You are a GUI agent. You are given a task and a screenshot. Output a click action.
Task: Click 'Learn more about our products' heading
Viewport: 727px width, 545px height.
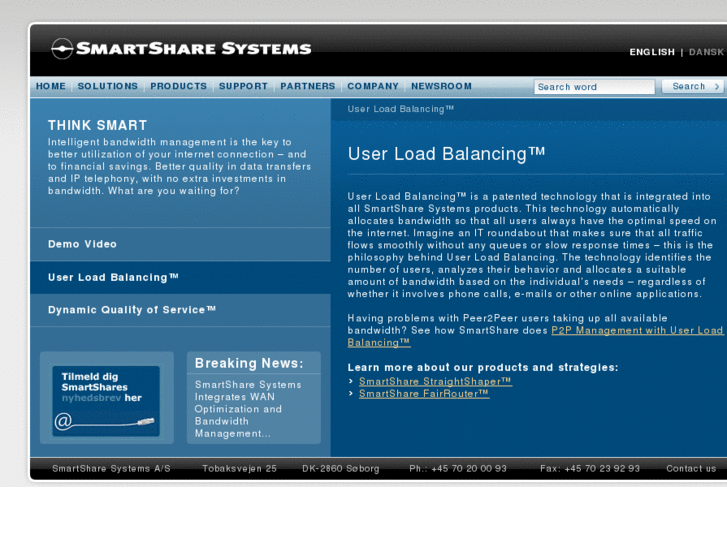[x=483, y=367]
